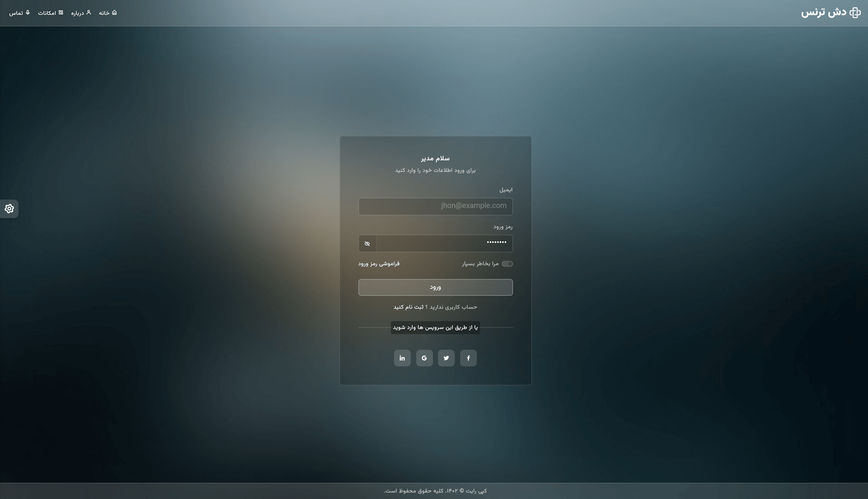This screenshot has width=868, height=499.
Task: Toggle password visibility eye icon
Action: [x=367, y=244]
